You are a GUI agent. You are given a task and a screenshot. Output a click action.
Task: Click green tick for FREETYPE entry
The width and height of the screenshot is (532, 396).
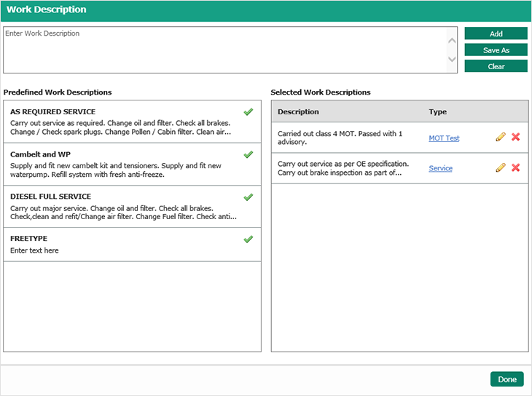click(248, 239)
